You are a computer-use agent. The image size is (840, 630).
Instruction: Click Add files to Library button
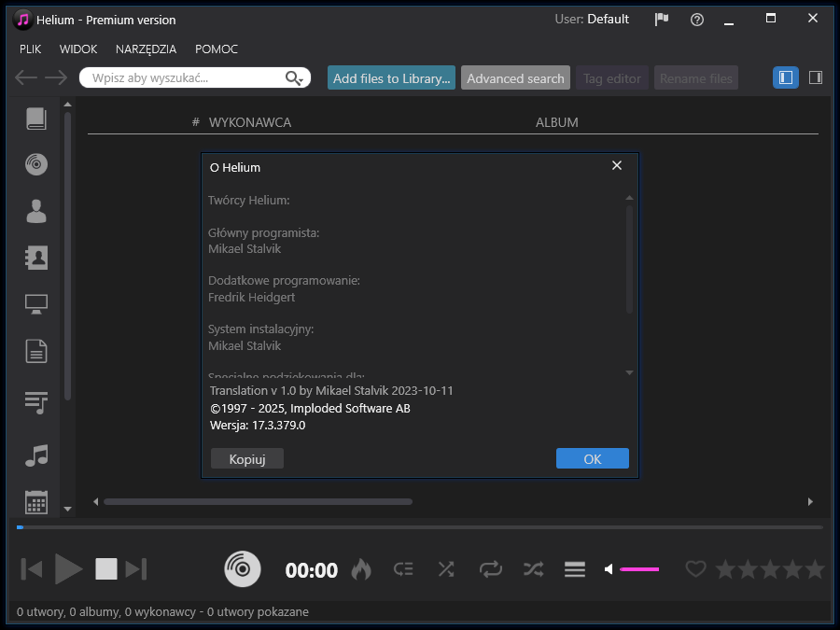point(392,77)
